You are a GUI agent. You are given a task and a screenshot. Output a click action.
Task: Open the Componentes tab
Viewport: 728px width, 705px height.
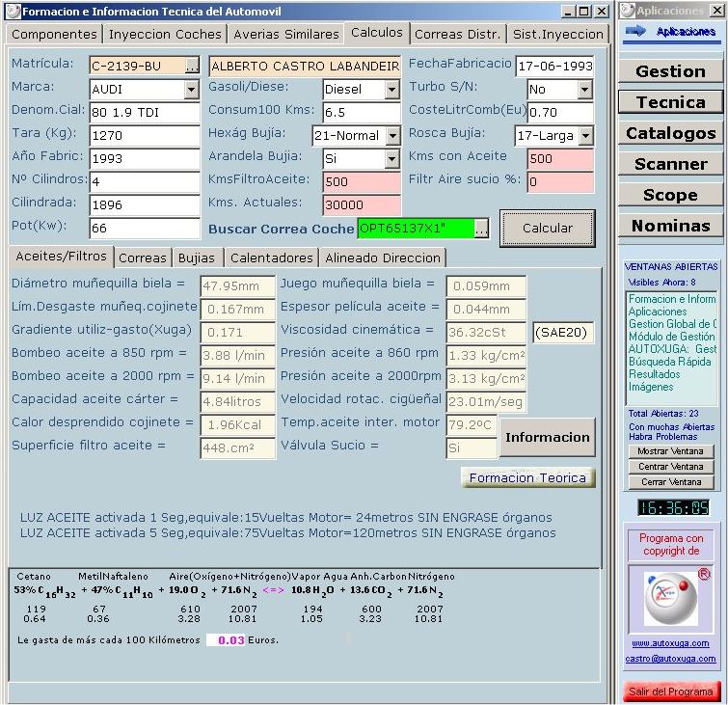(54, 34)
